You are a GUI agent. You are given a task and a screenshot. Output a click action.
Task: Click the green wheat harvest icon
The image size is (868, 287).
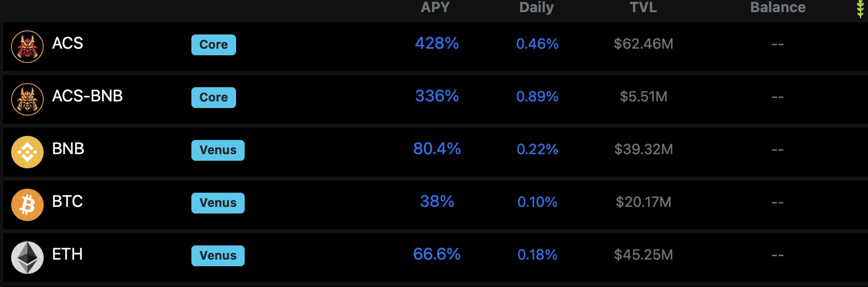[860, 9]
